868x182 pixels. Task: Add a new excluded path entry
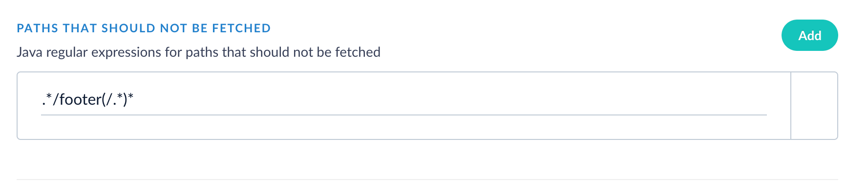[809, 35]
